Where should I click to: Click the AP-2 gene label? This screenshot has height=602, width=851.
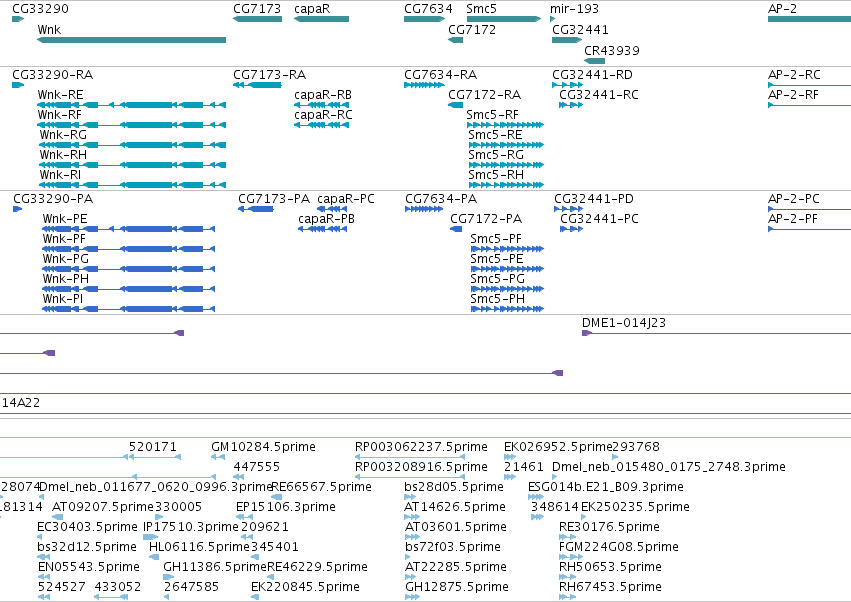click(x=782, y=9)
